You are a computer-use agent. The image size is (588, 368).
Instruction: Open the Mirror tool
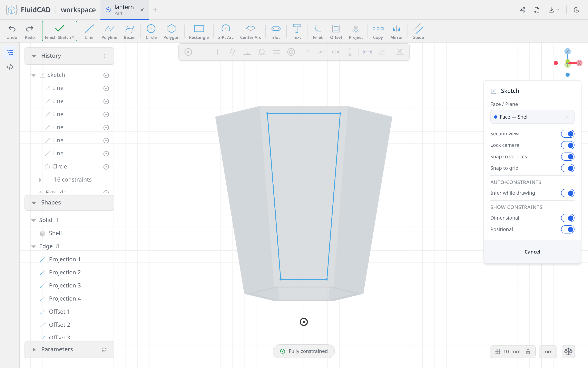(x=396, y=32)
